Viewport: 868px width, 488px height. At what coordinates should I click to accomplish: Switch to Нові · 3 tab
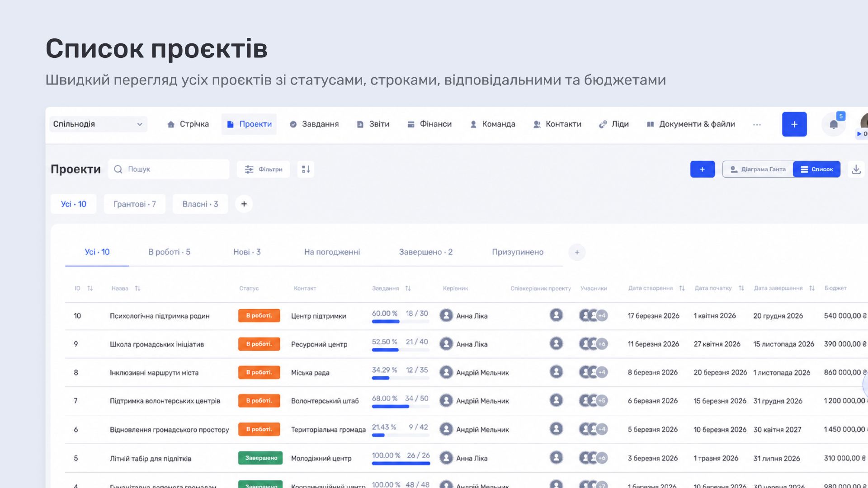tap(247, 252)
